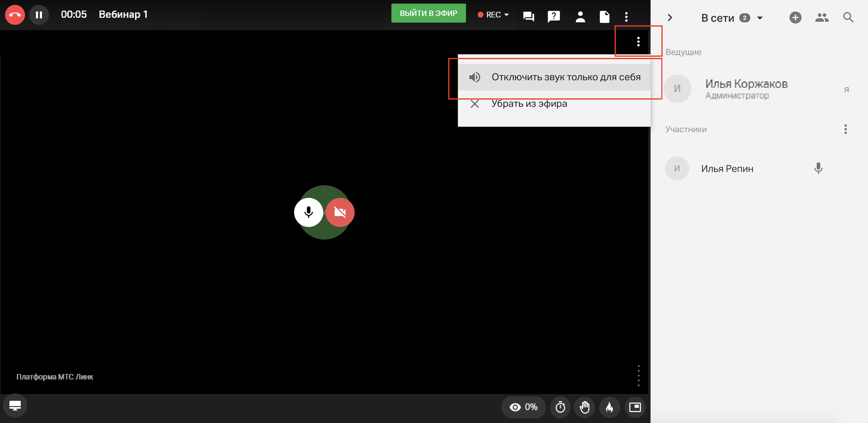This screenshot has width=868, height=423.
Task: Open video tile three-dot options menu
Action: (x=638, y=41)
